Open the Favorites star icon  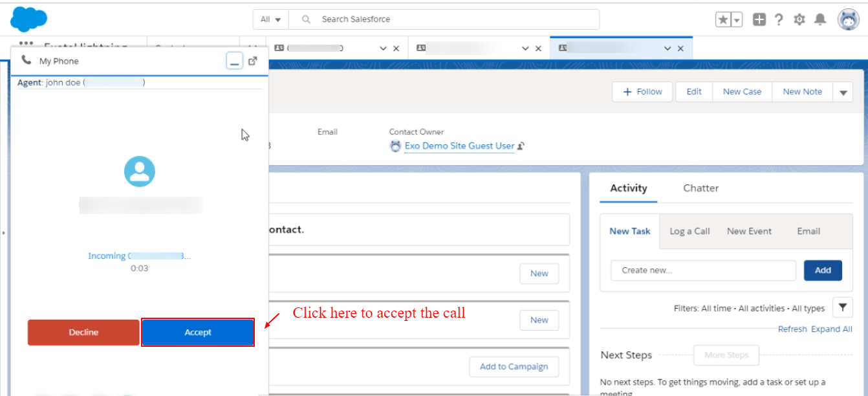click(x=722, y=19)
